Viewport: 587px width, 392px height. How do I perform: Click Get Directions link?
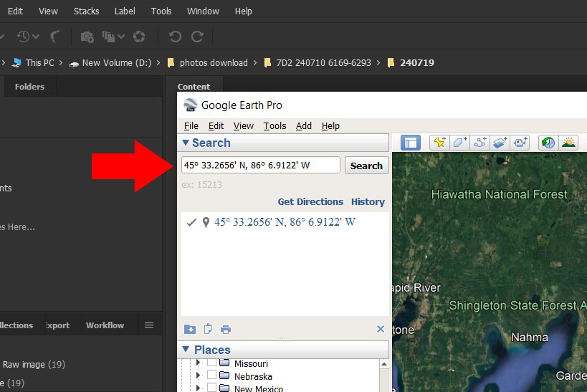pyautogui.click(x=310, y=202)
